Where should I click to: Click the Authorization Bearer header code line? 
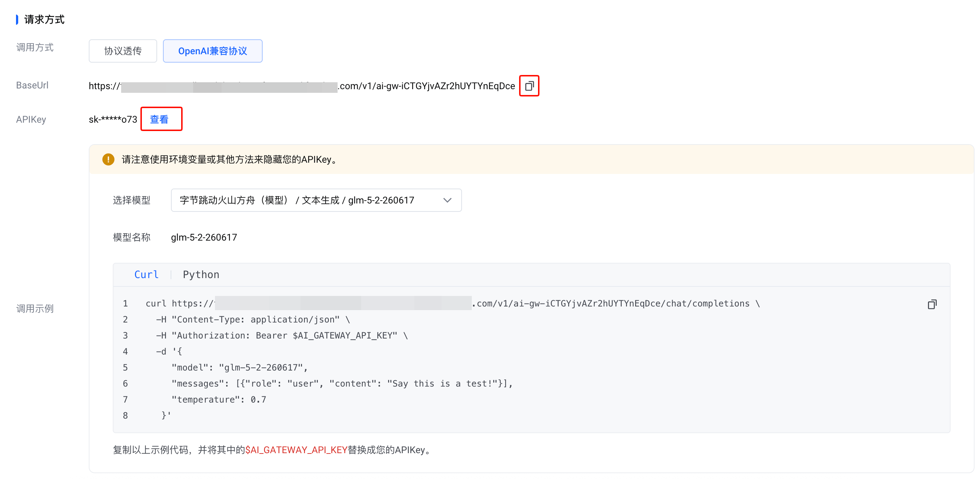click(282, 336)
